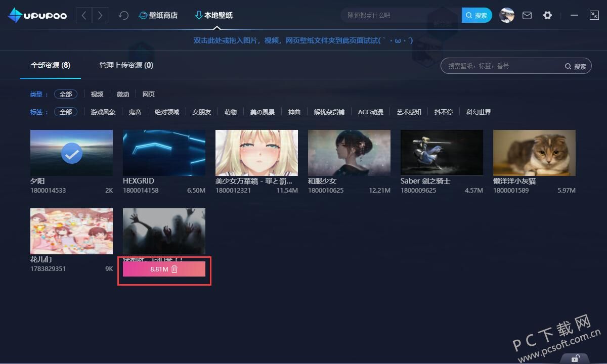Click the HEXGRID title text
Viewport: 607px width, 364px height.
coord(139,180)
